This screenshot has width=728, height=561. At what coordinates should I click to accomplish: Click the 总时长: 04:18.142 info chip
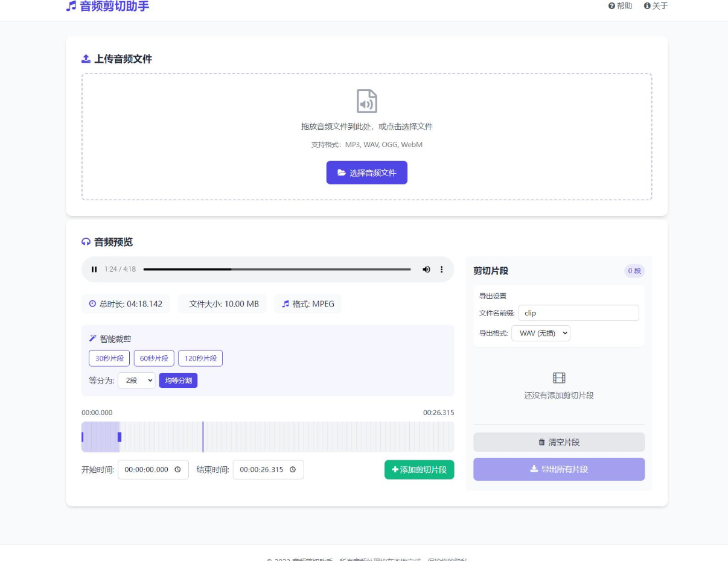(x=126, y=304)
